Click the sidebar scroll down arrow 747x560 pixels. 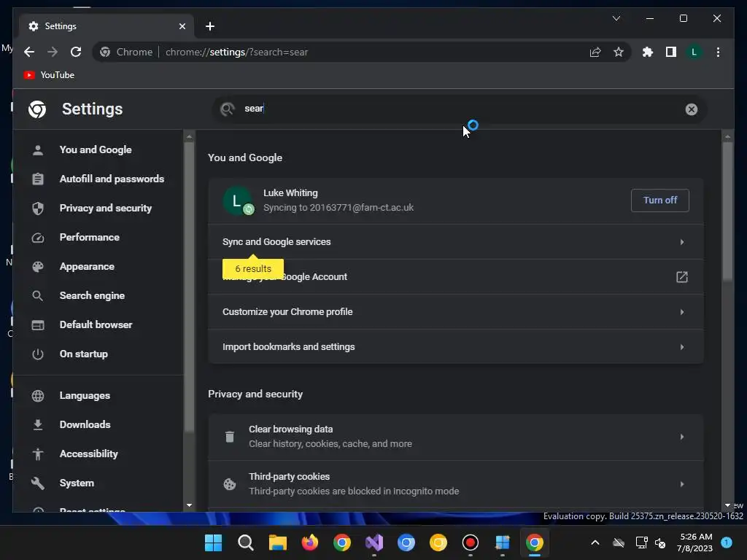click(189, 505)
